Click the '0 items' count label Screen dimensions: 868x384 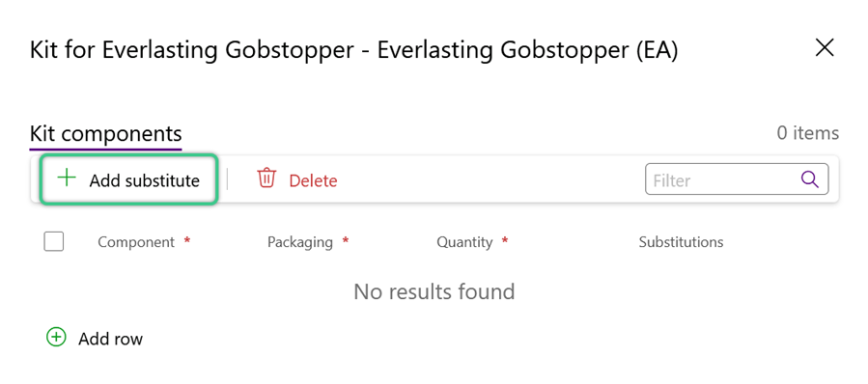click(808, 133)
